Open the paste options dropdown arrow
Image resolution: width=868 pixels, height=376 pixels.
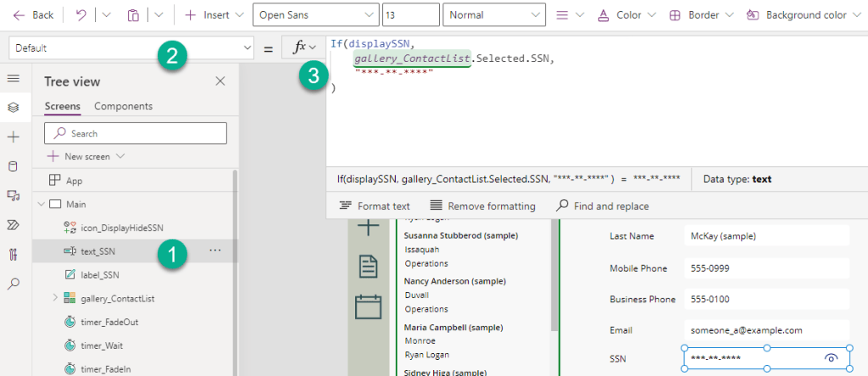click(x=159, y=15)
